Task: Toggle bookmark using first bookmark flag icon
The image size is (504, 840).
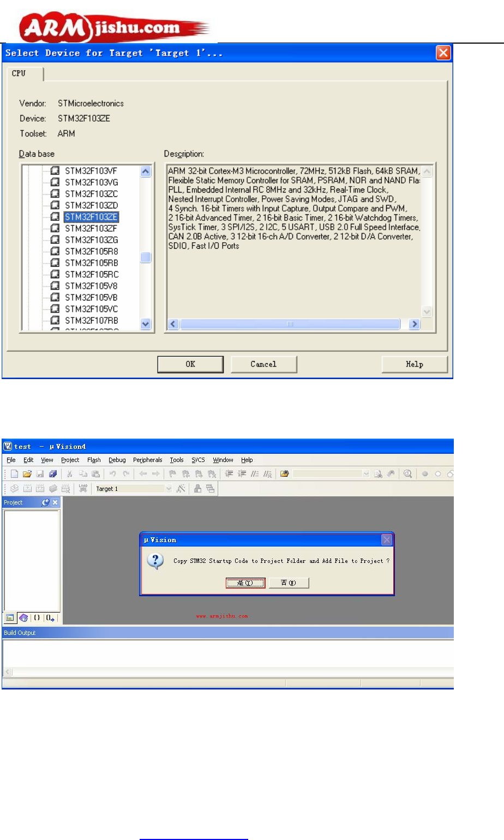Action: [x=172, y=474]
